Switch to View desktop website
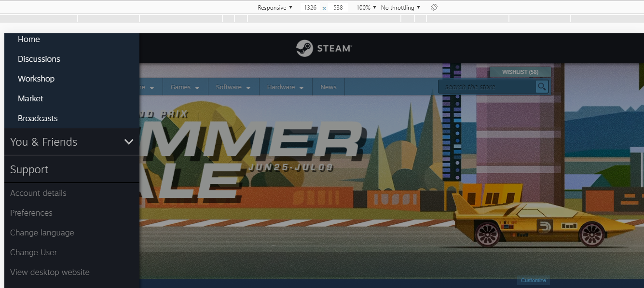Screen dimensions: 644x288 click(x=50, y=272)
